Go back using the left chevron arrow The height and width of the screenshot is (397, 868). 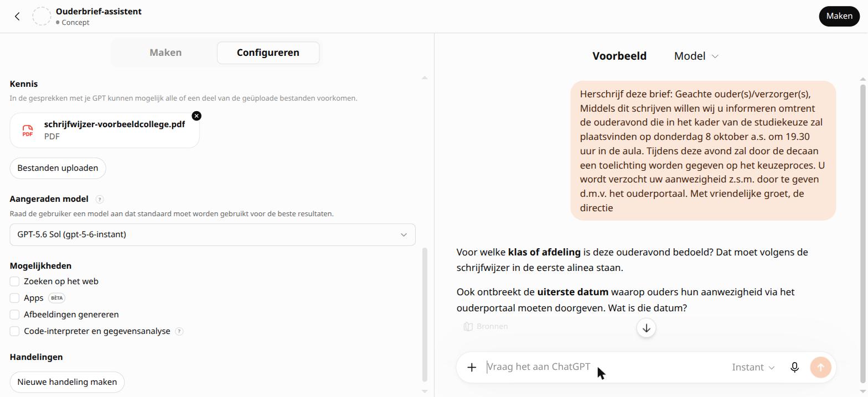click(x=17, y=17)
